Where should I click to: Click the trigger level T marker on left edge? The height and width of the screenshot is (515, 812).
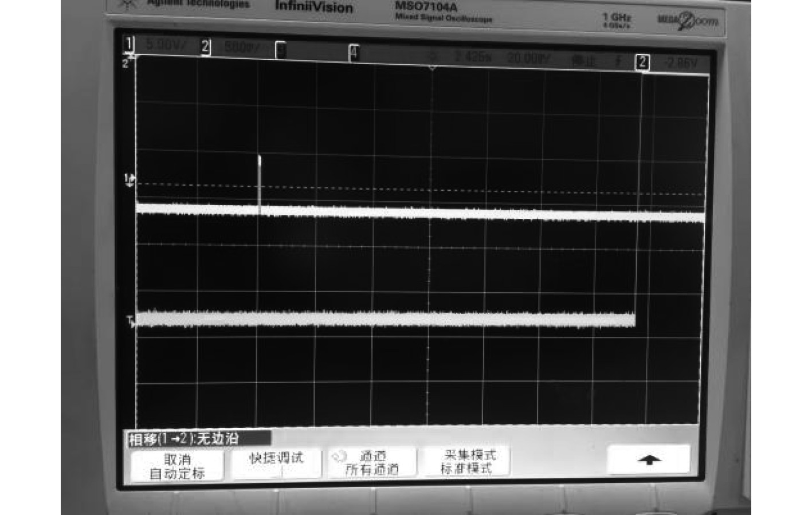[131, 320]
